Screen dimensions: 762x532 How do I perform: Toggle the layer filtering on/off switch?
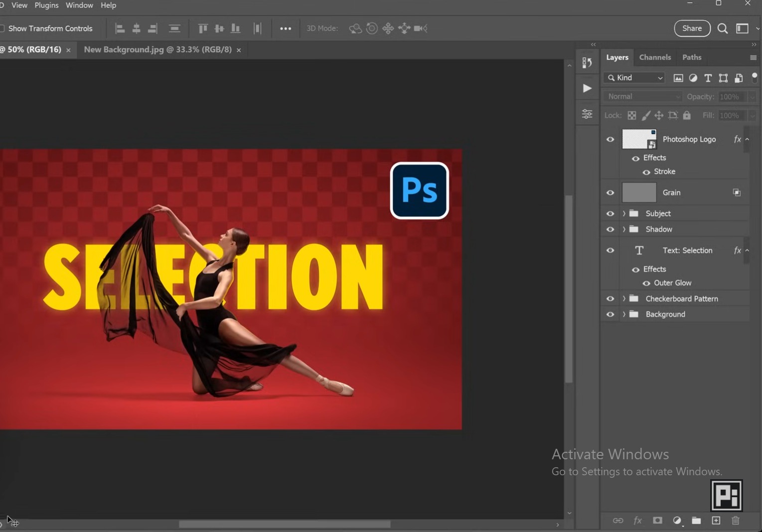[755, 77]
